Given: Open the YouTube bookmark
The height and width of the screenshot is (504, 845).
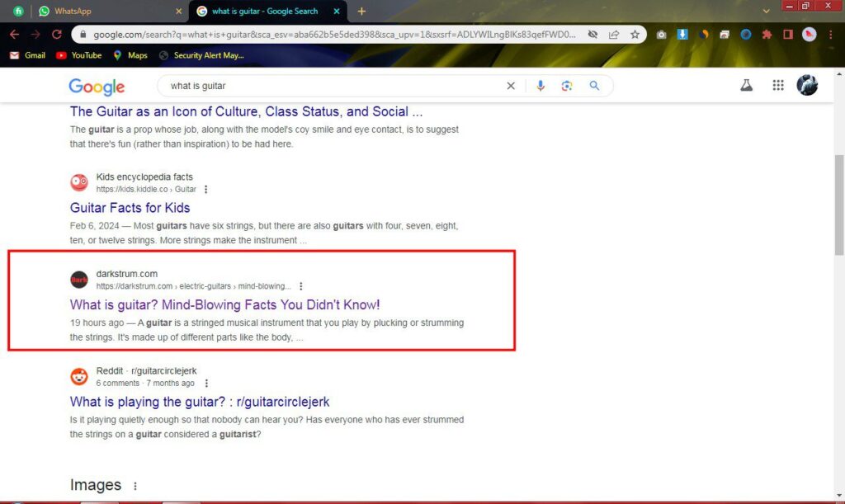Looking at the screenshot, I should pyautogui.click(x=78, y=55).
